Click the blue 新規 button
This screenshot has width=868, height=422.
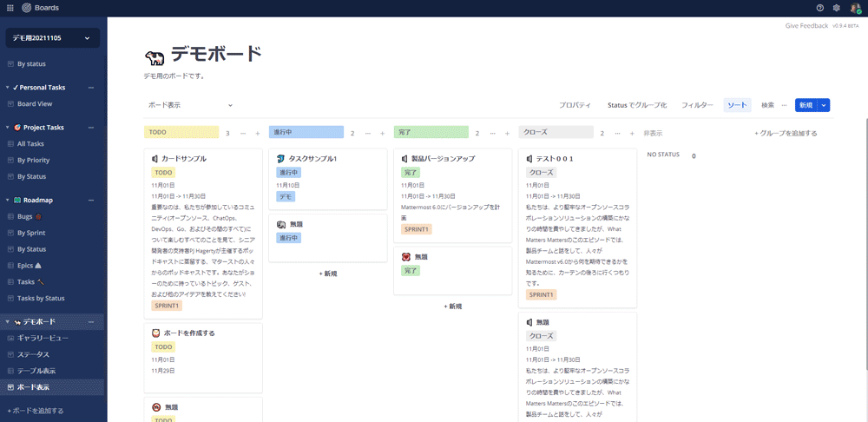click(x=806, y=105)
